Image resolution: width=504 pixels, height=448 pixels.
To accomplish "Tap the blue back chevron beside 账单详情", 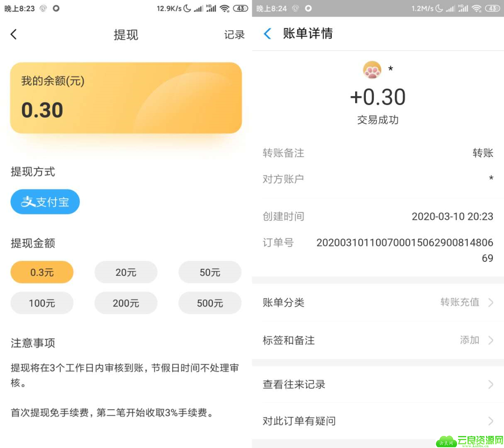I will [268, 34].
